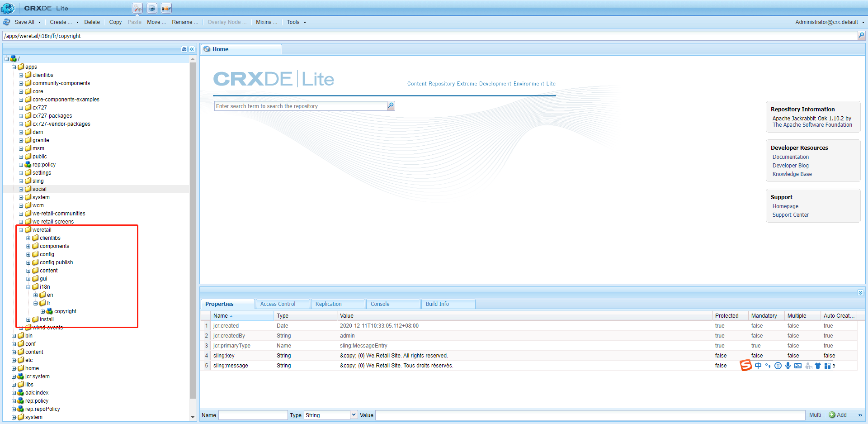Expand the cx727-packages folder
Screen dimensions: 868x424
pos(21,116)
